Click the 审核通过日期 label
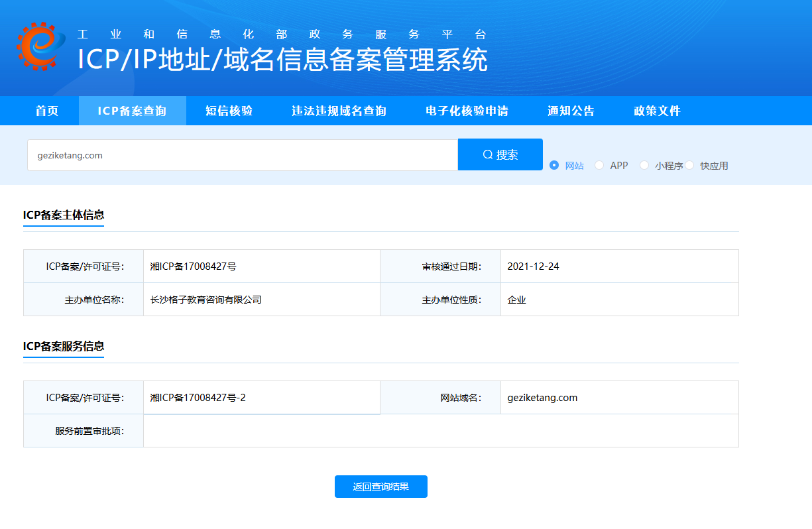812x529 pixels. [x=451, y=266]
